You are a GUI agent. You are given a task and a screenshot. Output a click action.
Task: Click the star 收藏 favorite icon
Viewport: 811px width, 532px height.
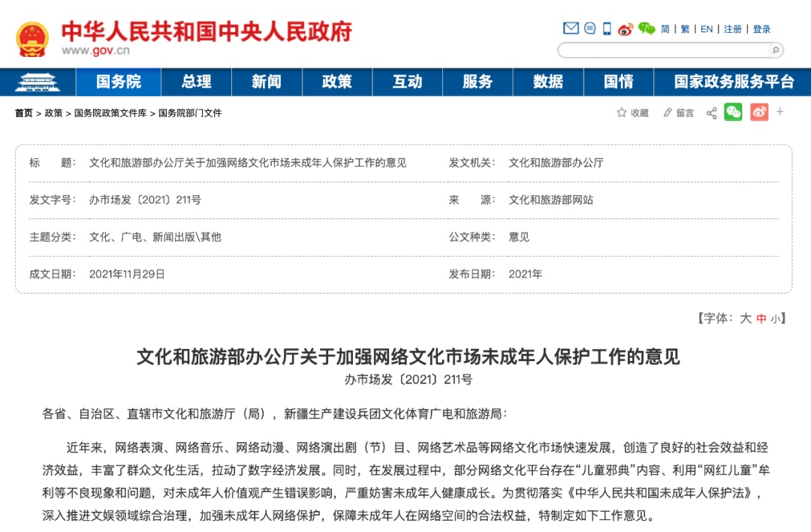pyautogui.click(x=622, y=113)
